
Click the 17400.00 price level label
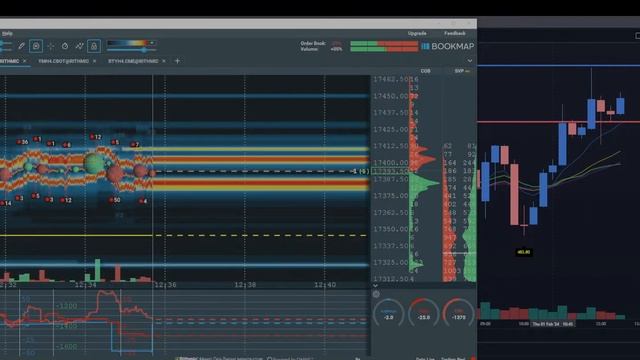click(x=391, y=162)
